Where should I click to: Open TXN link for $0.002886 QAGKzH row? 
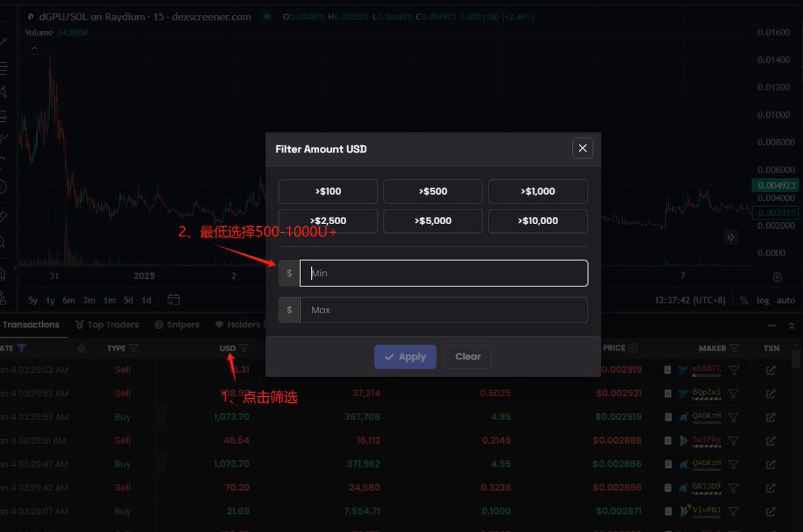pyautogui.click(x=771, y=464)
